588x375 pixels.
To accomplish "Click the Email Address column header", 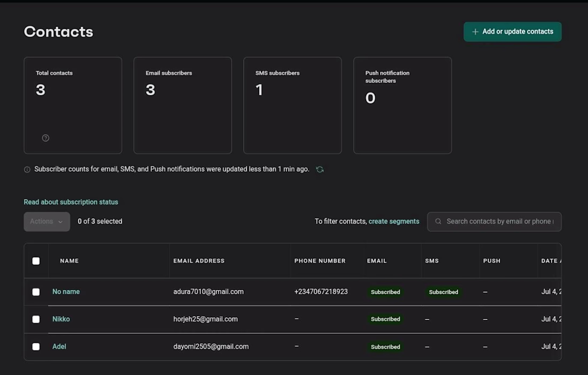I will click(x=199, y=261).
